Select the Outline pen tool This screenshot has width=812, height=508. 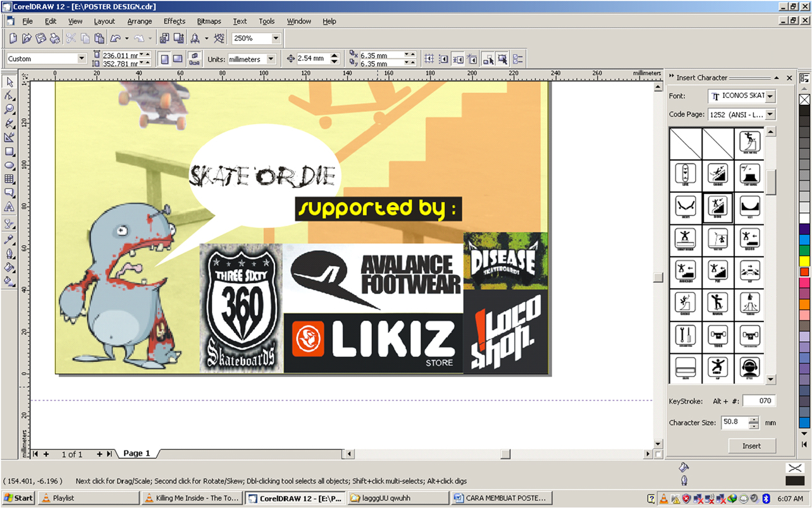coord(9,253)
